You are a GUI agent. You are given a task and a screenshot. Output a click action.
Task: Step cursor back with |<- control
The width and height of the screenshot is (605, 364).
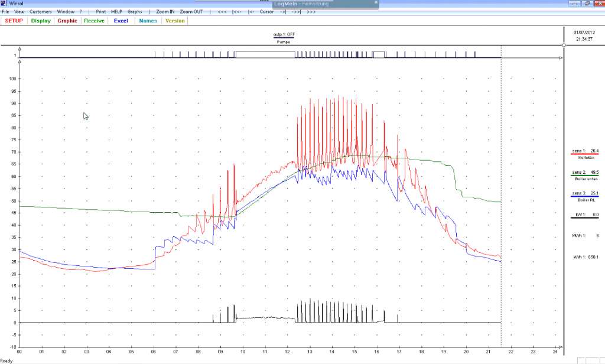tap(251, 12)
